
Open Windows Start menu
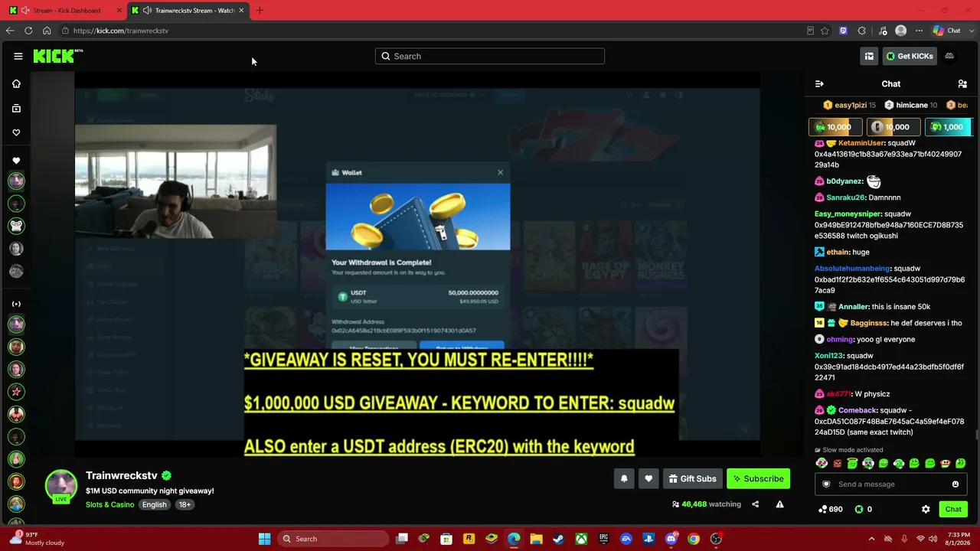pyautogui.click(x=264, y=539)
